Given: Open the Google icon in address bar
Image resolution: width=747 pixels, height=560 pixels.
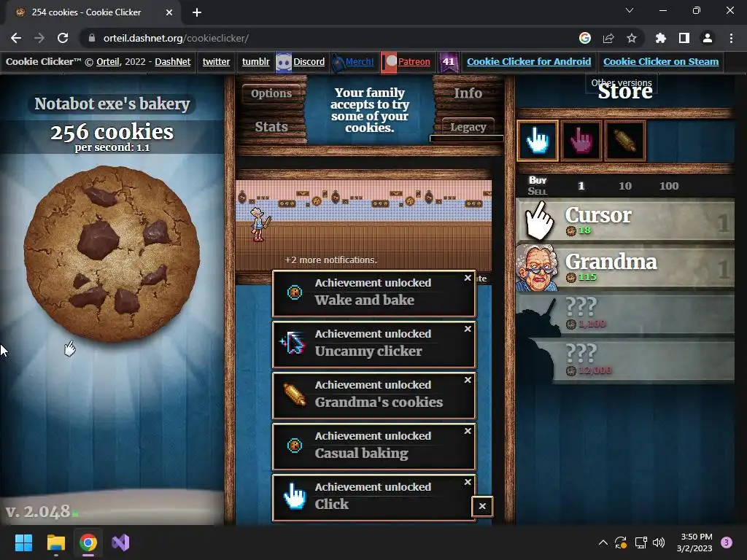Looking at the screenshot, I should click(x=584, y=38).
